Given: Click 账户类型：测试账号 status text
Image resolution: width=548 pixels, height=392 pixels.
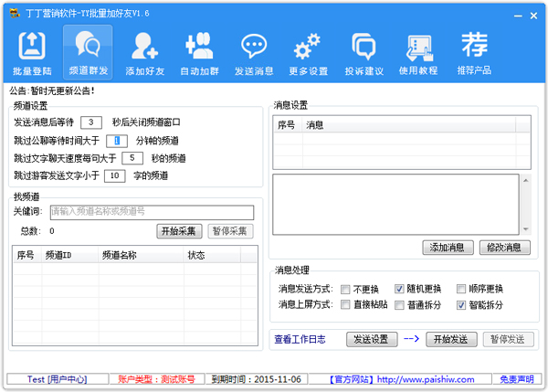Looking at the screenshot, I should (x=156, y=379).
